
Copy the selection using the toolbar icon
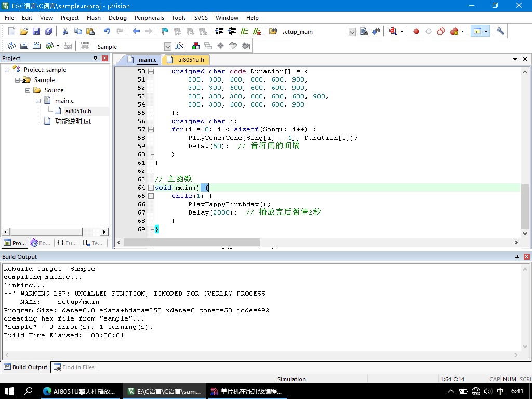tap(78, 31)
